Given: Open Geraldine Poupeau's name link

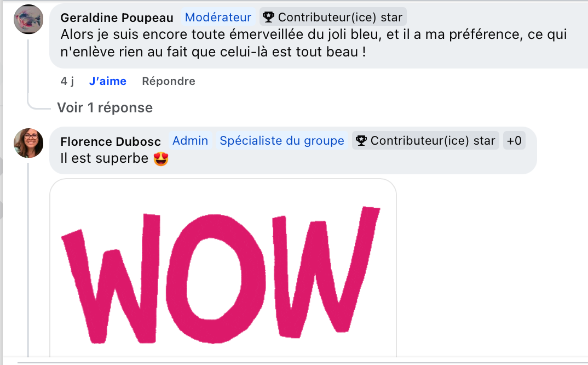Looking at the screenshot, I should tap(117, 18).
